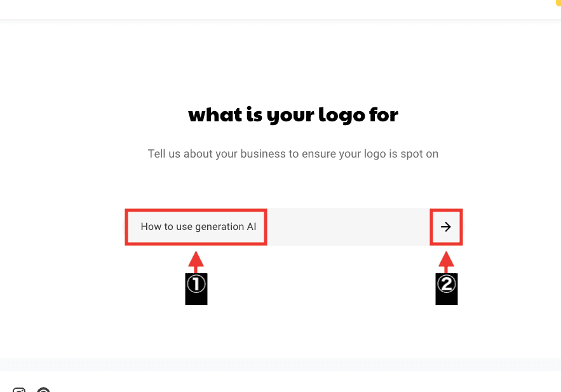Focus the 'How to use generation AI' text
Image resolution: width=561 pixels, height=392 pixels.
199,226
